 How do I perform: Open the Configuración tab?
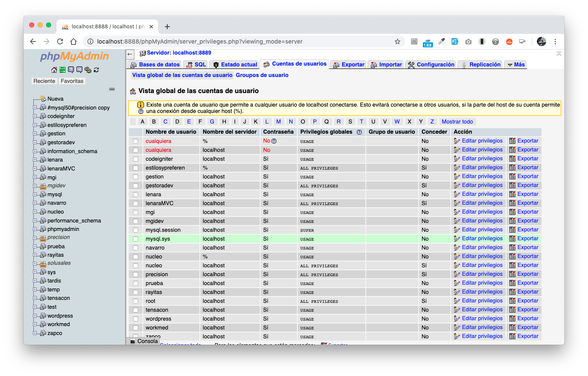(x=430, y=65)
